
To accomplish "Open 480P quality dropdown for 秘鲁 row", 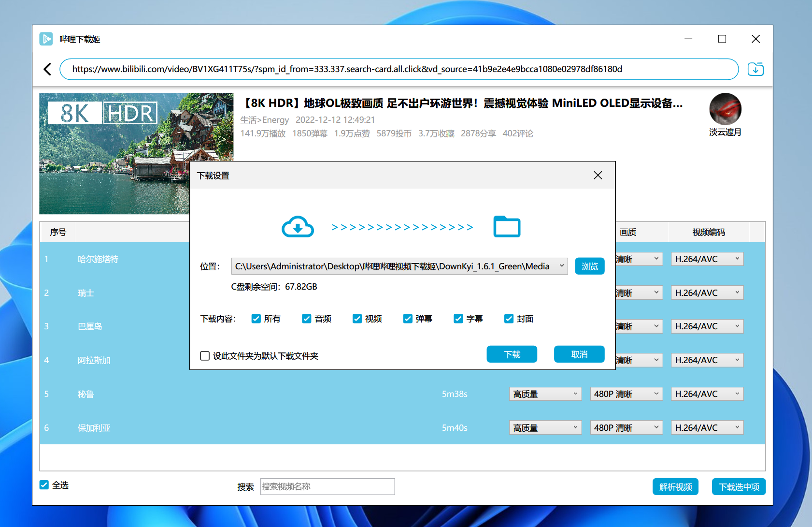I will [x=626, y=394].
